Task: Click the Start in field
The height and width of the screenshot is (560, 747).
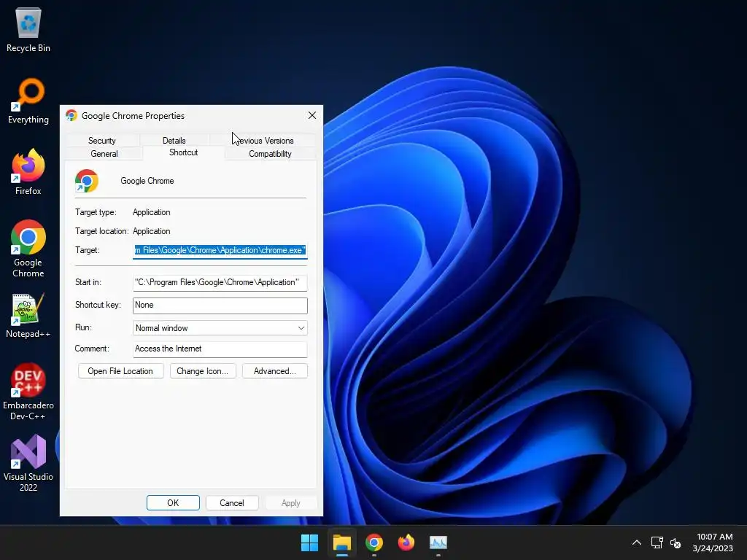Action: click(220, 283)
